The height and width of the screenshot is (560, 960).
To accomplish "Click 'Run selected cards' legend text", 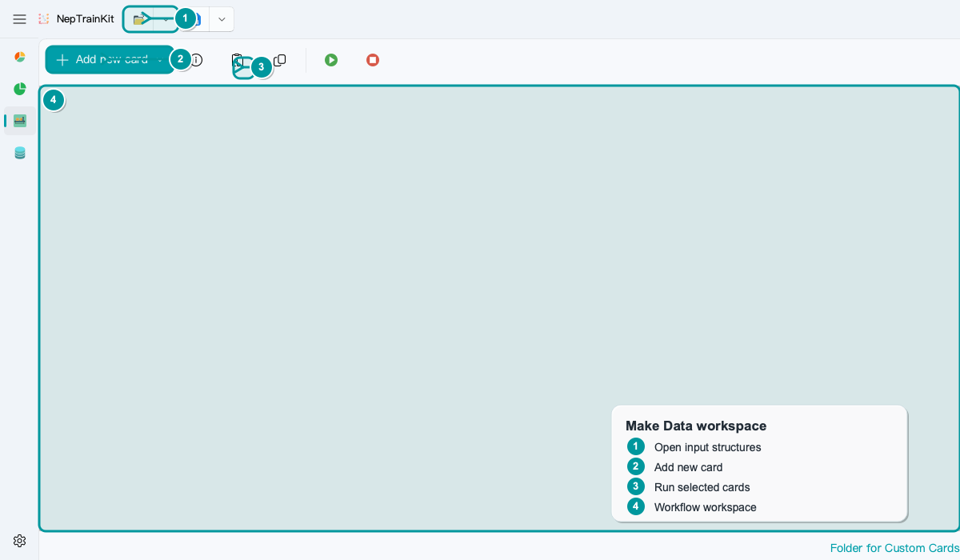I will pyautogui.click(x=702, y=487).
